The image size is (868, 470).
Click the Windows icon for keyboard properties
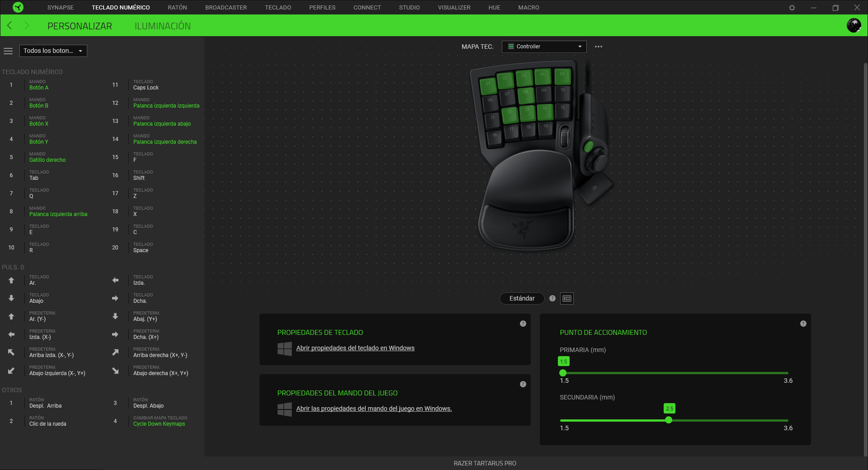[x=284, y=348]
